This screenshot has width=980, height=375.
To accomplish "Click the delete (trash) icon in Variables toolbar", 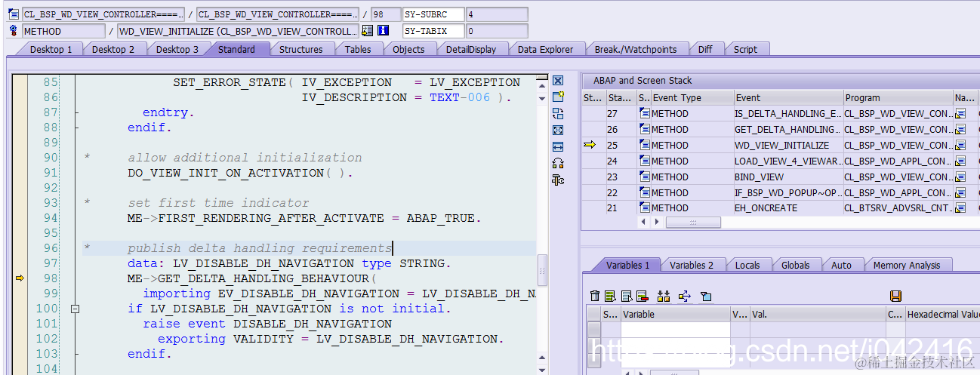I will pos(595,296).
